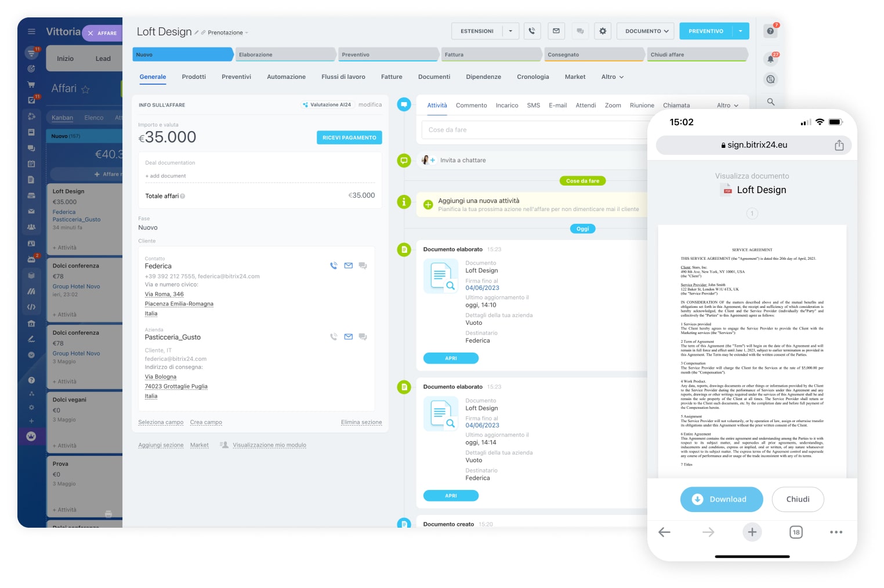The width and height of the screenshot is (884, 588).
Task: Click the notifications bell icon
Action: tap(770, 59)
